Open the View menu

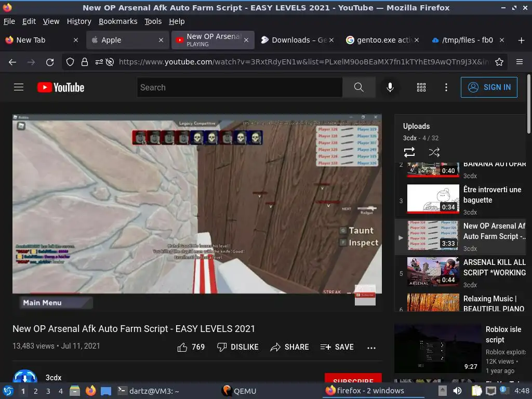51,21
